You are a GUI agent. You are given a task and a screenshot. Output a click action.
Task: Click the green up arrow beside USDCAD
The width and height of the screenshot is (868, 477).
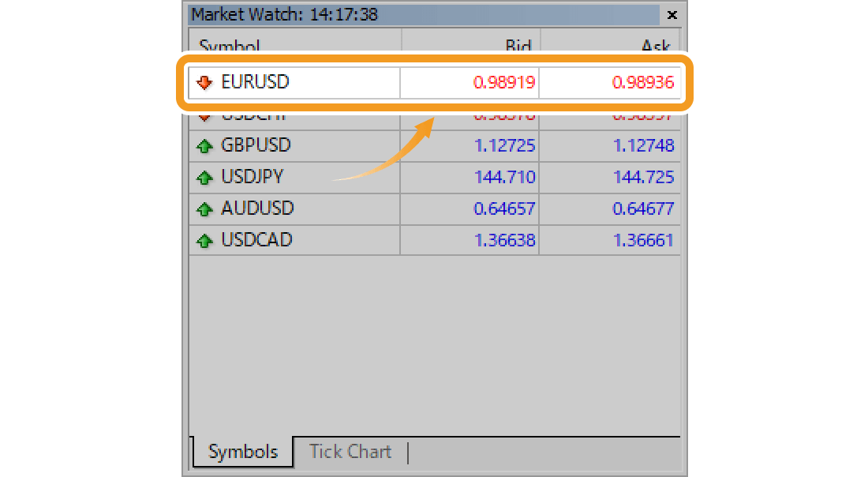pyautogui.click(x=205, y=241)
